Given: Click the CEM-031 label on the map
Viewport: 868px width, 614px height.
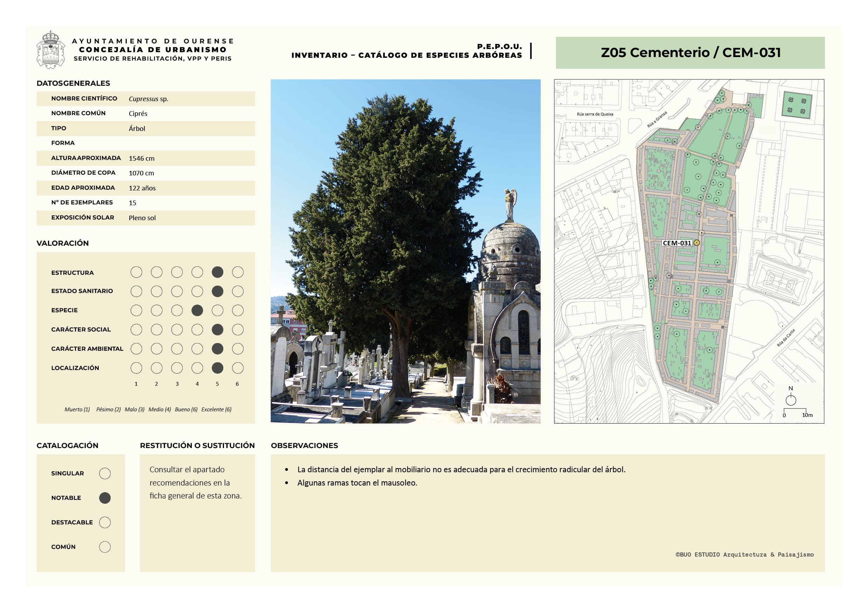Looking at the screenshot, I should [677, 243].
